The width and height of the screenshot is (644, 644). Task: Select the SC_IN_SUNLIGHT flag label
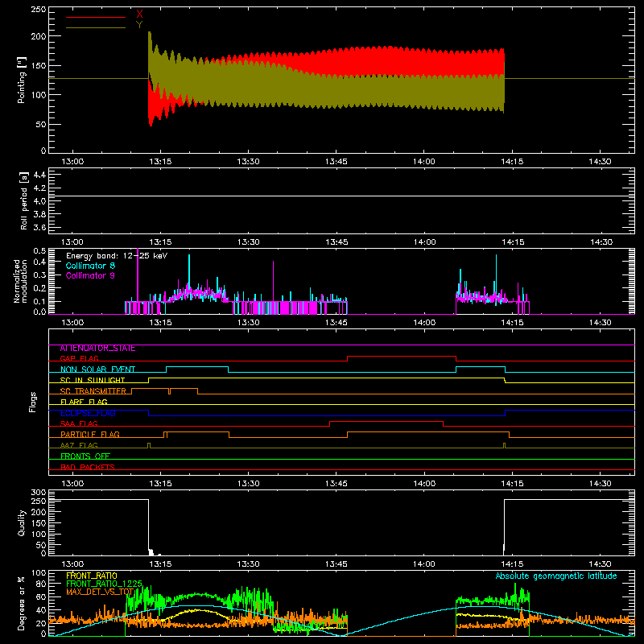[x=93, y=380]
